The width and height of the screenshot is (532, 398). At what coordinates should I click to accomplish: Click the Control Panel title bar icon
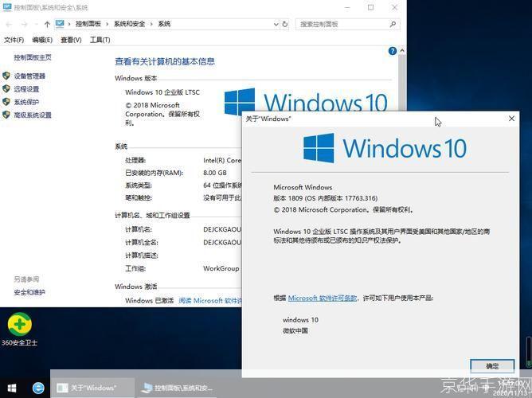click(x=7, y=7)
